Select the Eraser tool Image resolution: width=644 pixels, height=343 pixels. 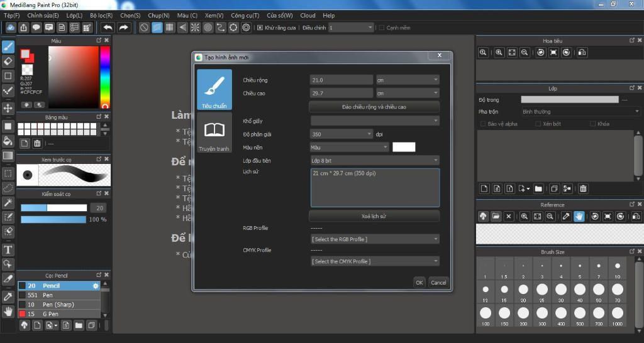[8, 62]
